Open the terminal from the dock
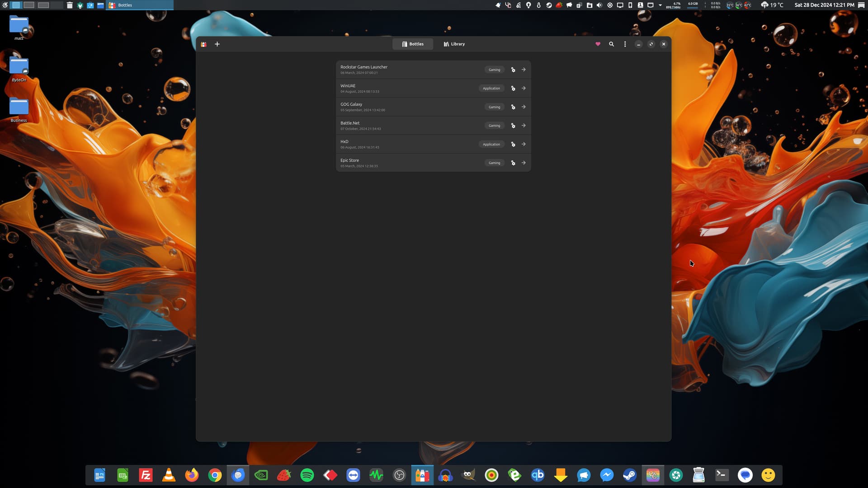Image resolution: width=868 pixels, height=488 pixels. click(x=722, y=475)
